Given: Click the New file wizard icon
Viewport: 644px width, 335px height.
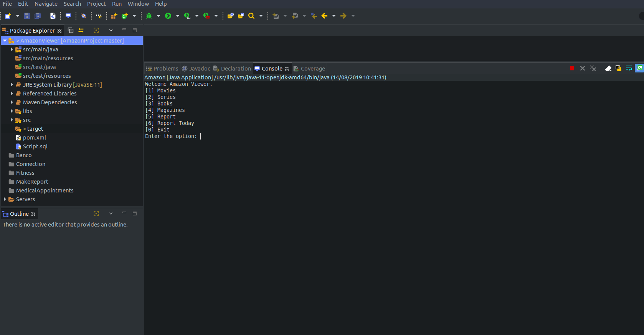Looking at the screenshot, I should pos(8,16).
